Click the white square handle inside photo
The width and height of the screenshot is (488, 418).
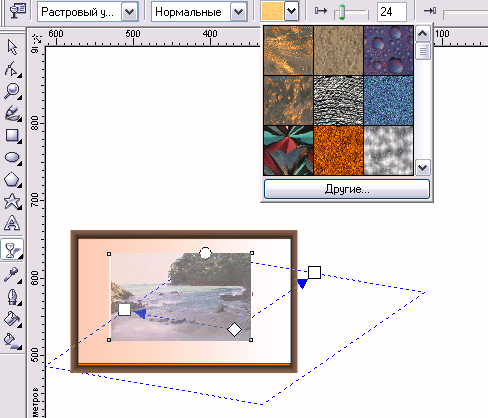(124, 309)
